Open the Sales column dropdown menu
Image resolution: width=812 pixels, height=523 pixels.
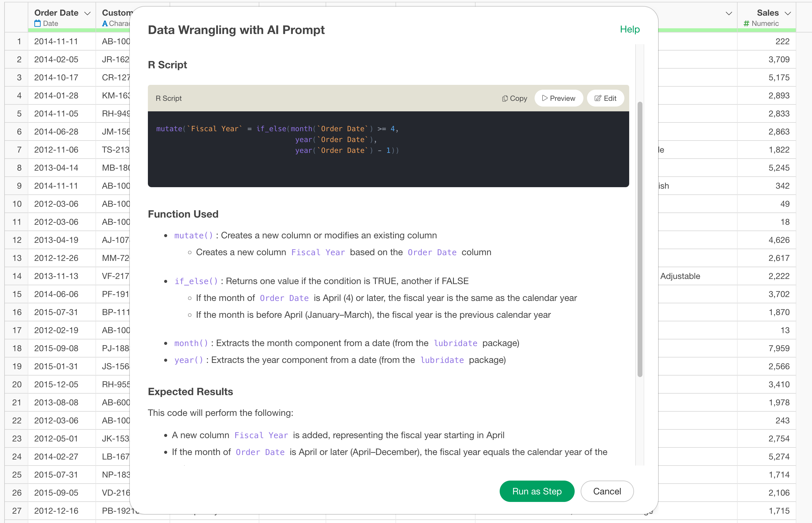pyautogui.click(x=788, y=13)
